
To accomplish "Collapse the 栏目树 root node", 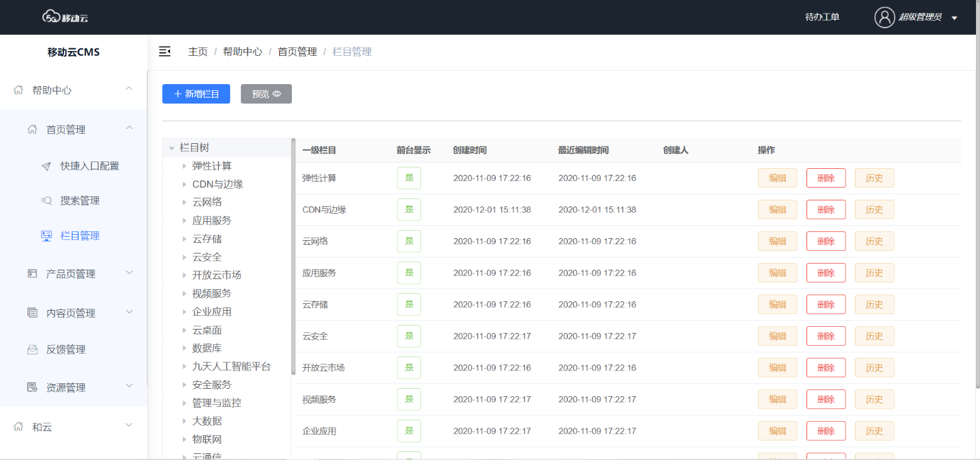I will tap(172, 148).
